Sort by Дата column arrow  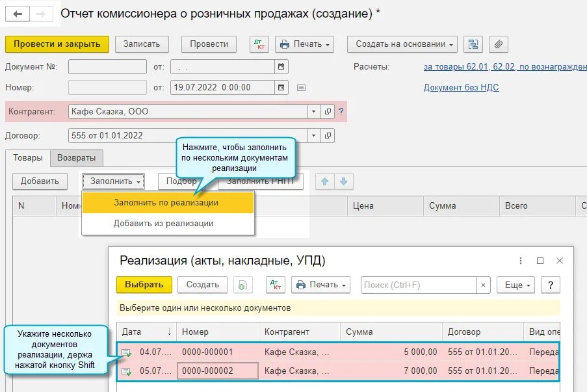169,332
